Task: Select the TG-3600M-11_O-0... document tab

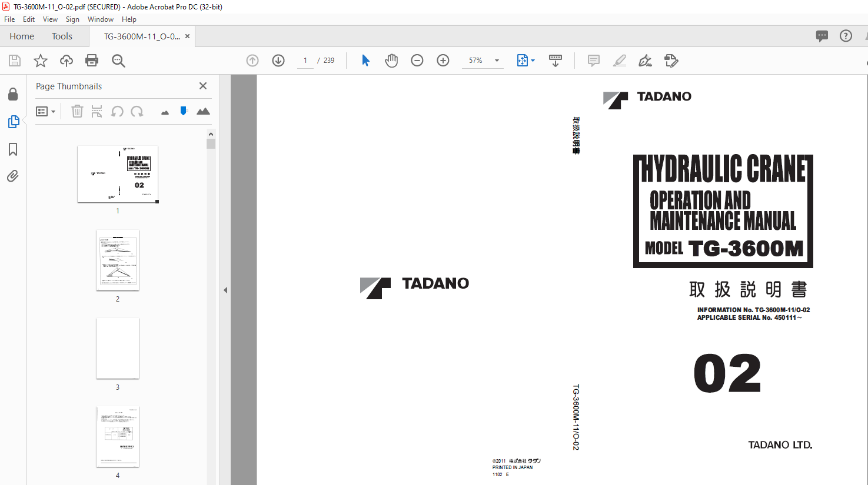Action: pyautogui.click(x=142, y=36)
